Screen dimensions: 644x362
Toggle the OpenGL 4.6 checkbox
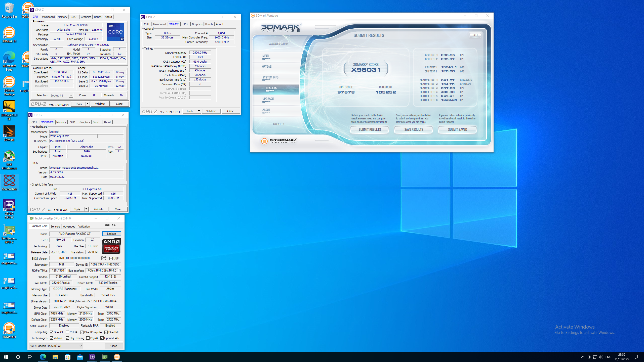point(102,338)
